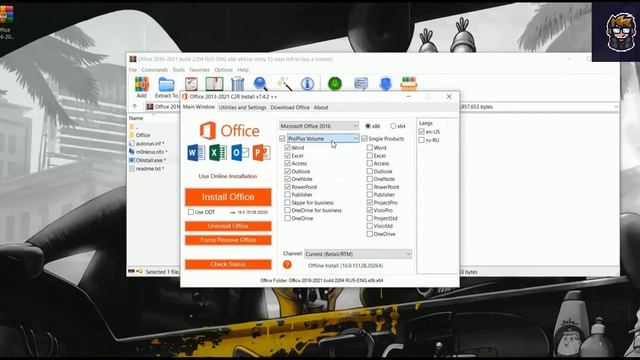Select the x64 radio button
This screenshot has height=360, width=640.
[393, 126]
